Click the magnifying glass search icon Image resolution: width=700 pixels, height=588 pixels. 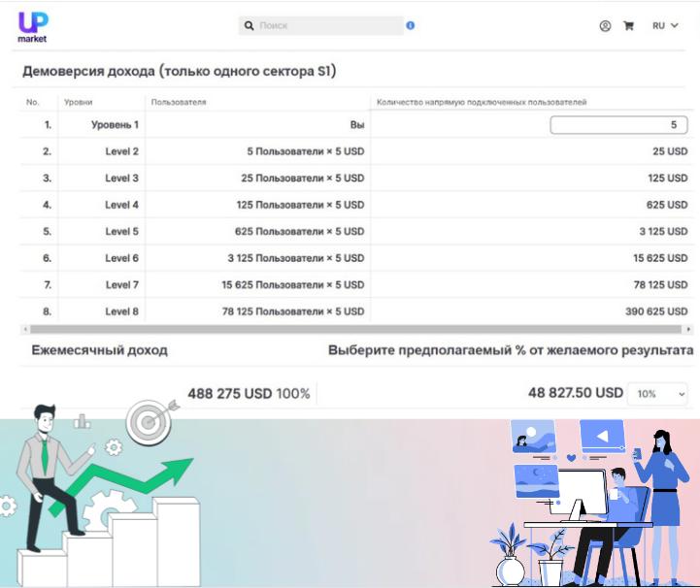coord(250,26)
